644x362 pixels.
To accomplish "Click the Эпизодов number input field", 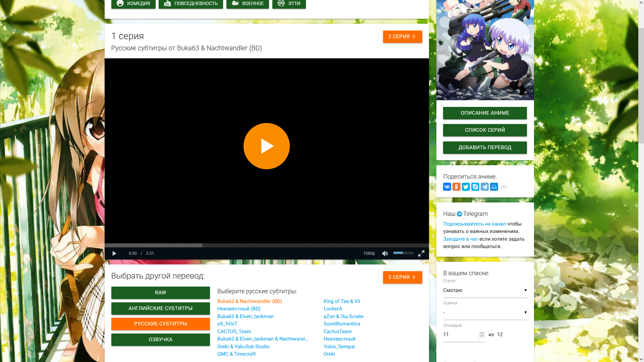I will click(464, 335).
